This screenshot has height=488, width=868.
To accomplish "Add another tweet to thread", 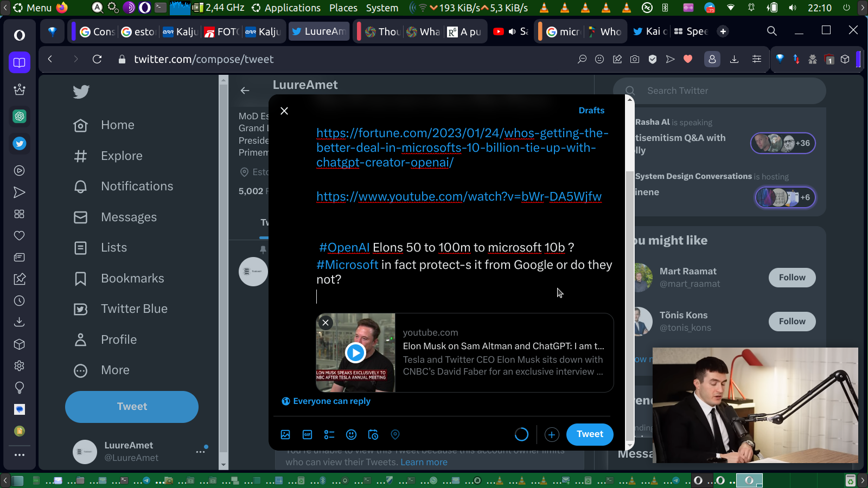I will click(552, 434).
